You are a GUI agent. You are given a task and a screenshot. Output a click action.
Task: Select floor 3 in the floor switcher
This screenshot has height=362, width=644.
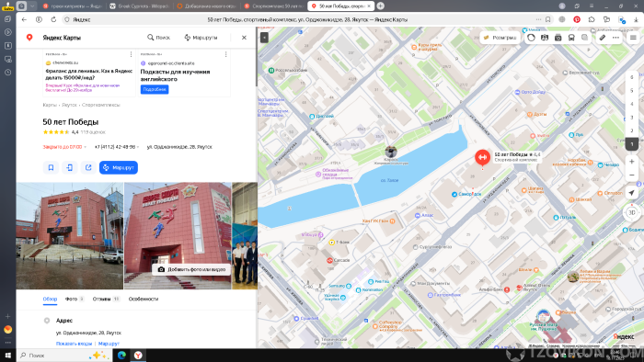(632, 118)
